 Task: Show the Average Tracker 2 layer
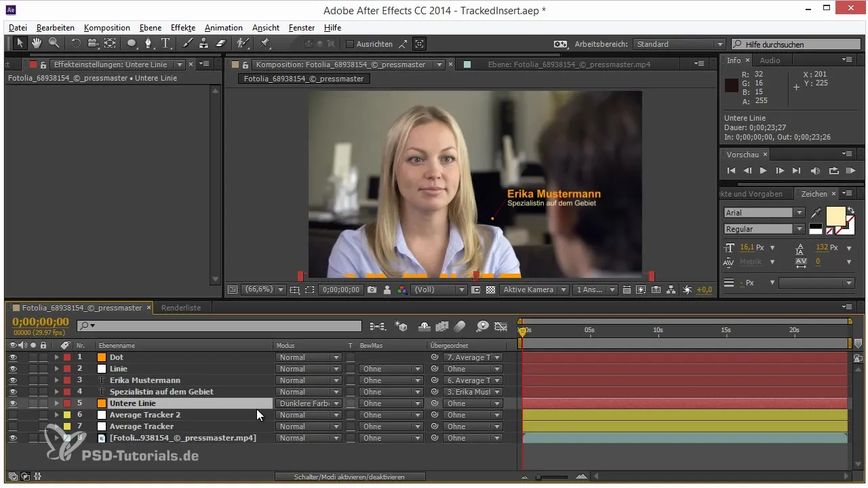(13, 415)
